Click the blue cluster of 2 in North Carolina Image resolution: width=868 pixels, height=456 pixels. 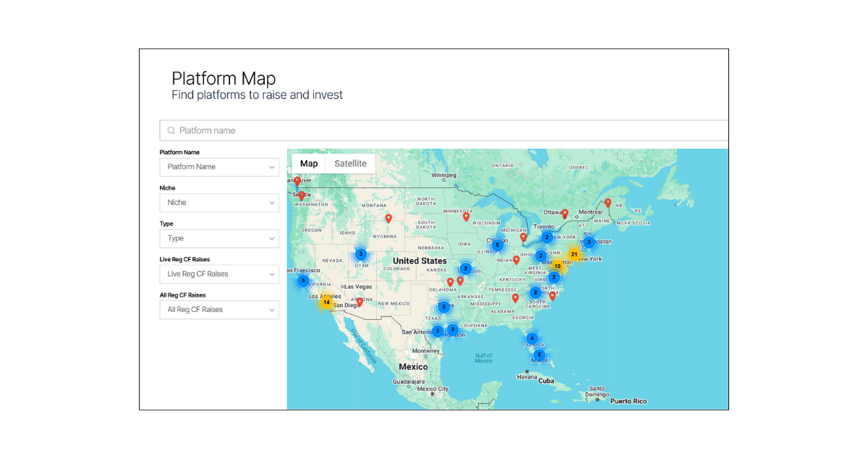pos(535,292)
